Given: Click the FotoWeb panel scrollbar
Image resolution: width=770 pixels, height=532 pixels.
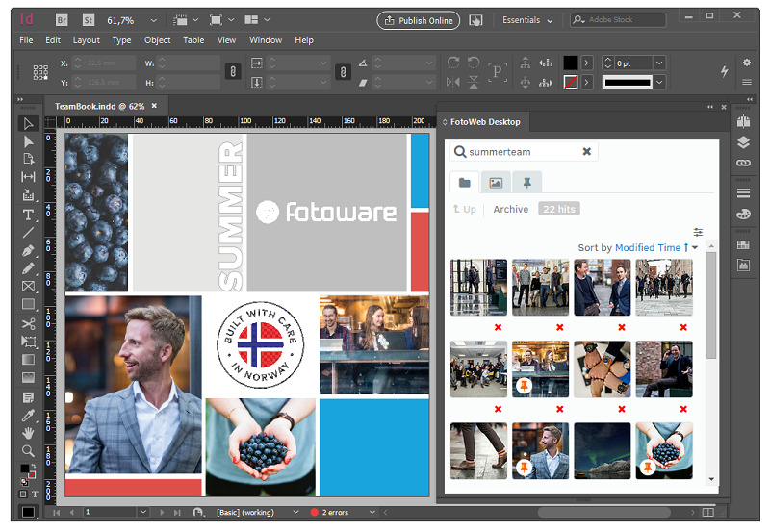Looking at the screenshot, I should [x=710, y=305].
